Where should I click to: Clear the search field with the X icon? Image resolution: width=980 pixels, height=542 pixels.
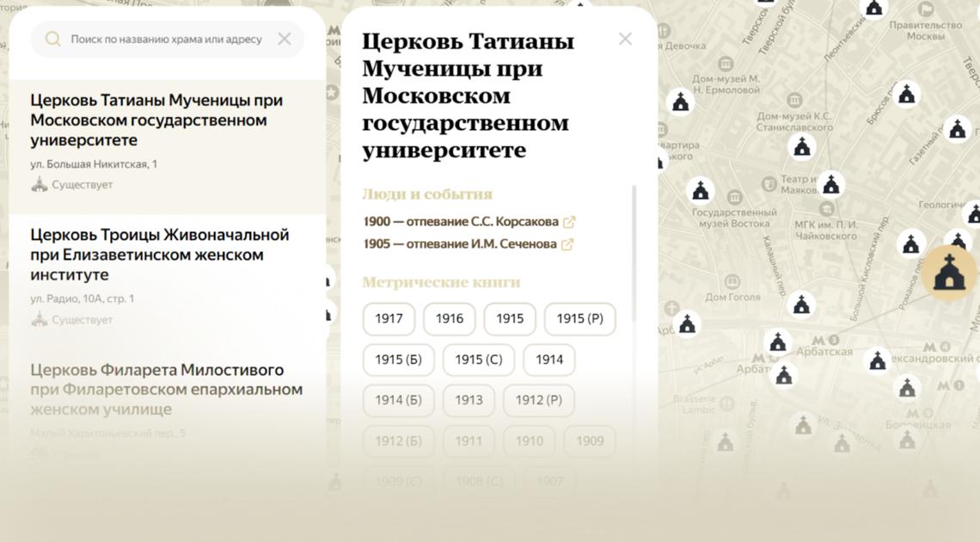[x=285, y=39]
